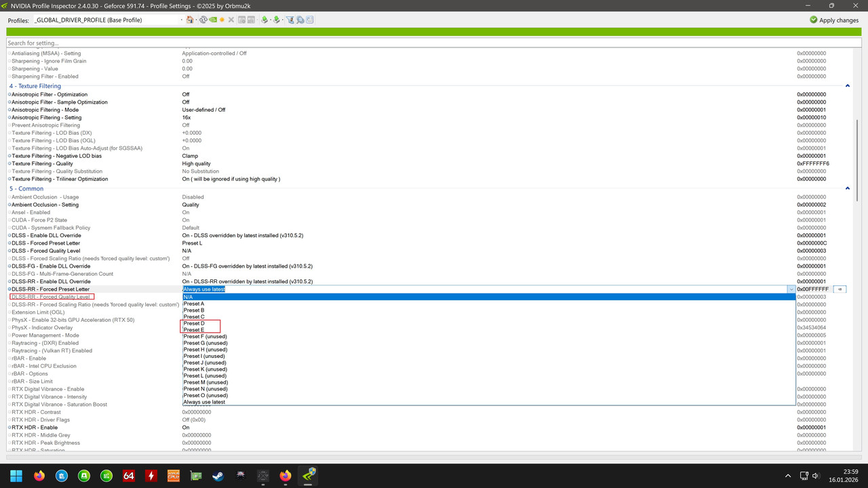Screen dimensions: 868x488
Task: Click the bit value editor window icon
Action: tap(310, 20)
